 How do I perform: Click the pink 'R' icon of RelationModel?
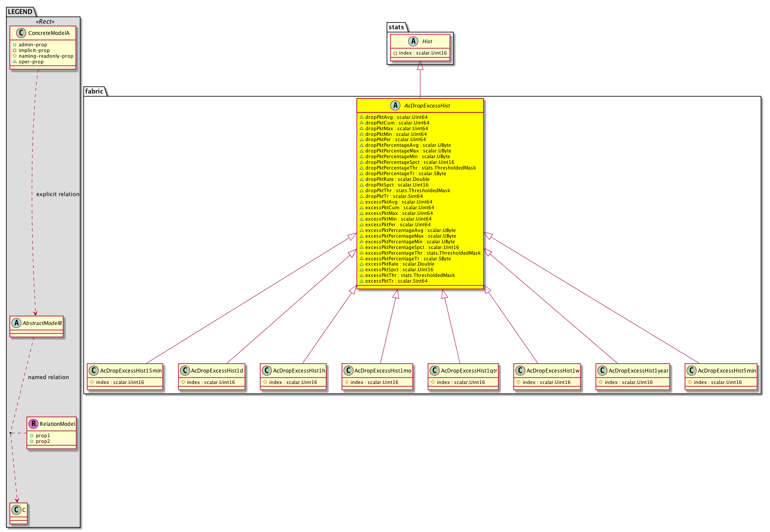[33, 424]
